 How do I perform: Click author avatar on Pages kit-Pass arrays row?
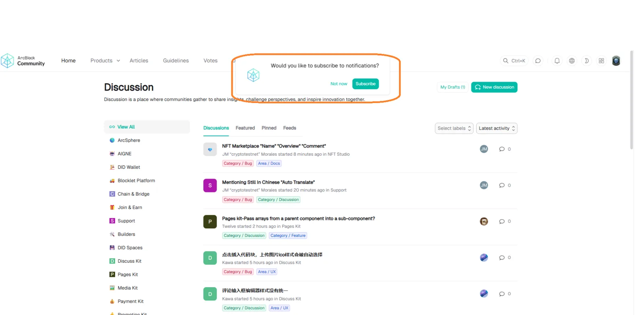(x=484, y=221)
